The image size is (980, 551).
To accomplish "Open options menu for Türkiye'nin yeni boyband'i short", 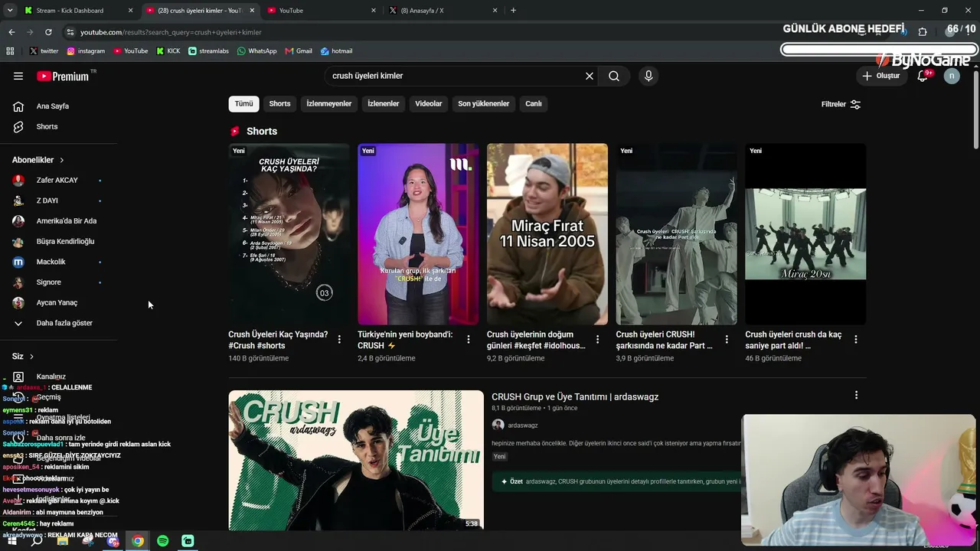I will tap(469, 339).
